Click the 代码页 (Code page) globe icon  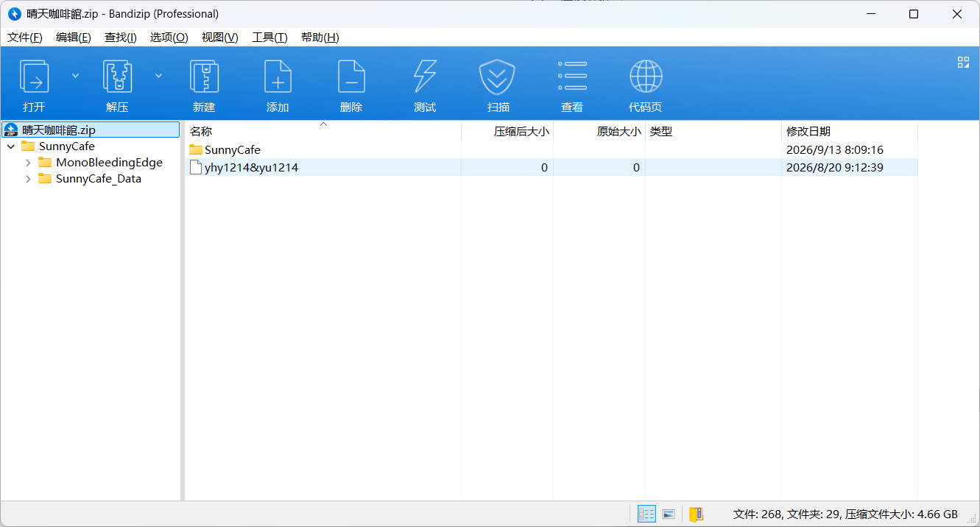(x=646, y=77)
